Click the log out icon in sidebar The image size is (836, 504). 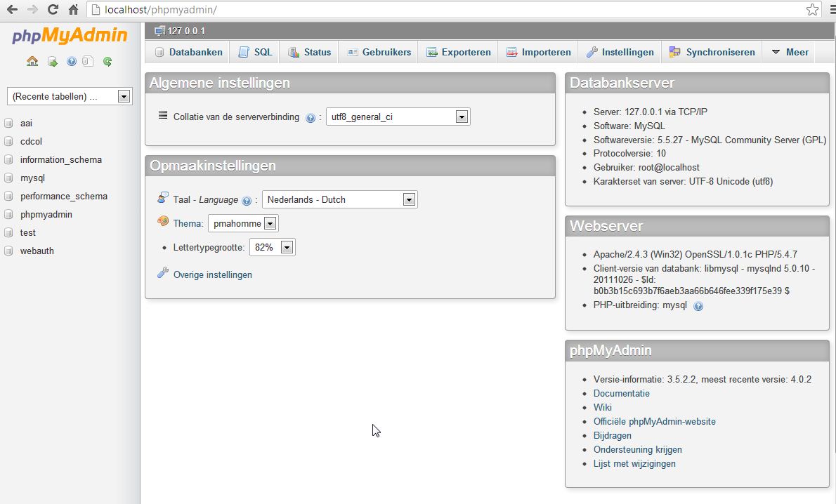(x=52, y=62)
